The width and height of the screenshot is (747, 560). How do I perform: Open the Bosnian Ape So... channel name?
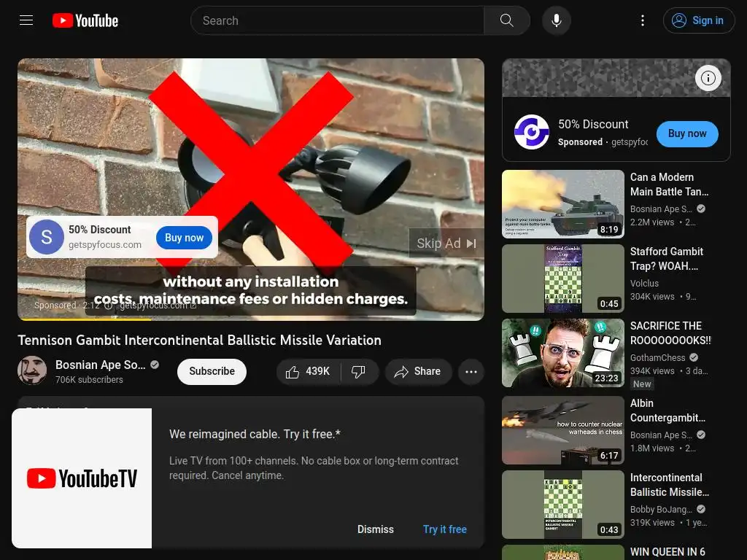tap(101, 365)
